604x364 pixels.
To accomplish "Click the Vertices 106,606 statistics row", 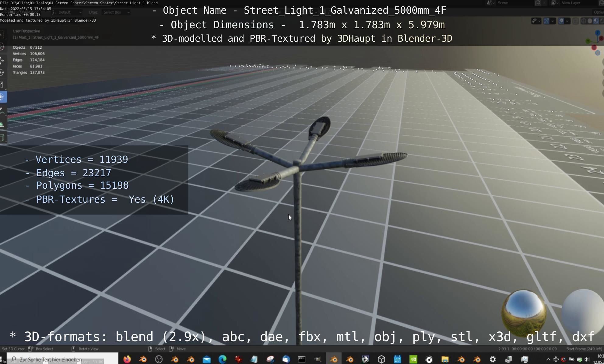I will click(29, 54).
